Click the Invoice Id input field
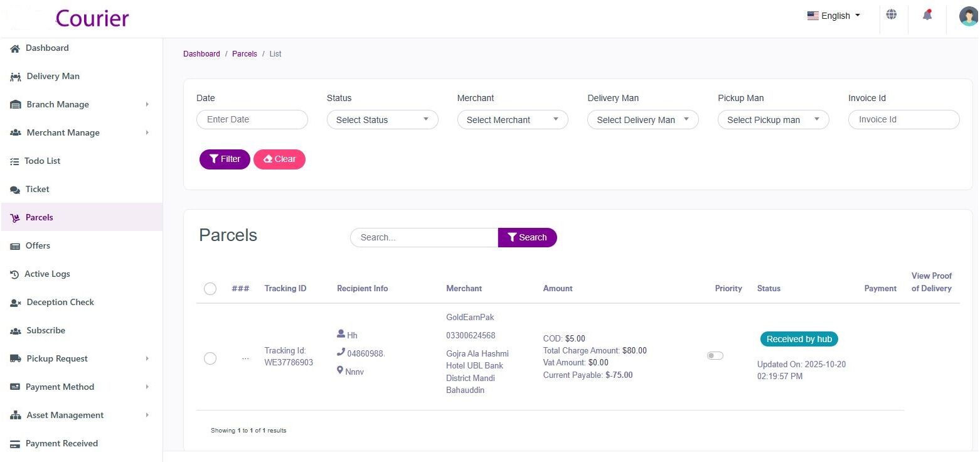This screenshot has height=462, width=980. tap(903, 120)
